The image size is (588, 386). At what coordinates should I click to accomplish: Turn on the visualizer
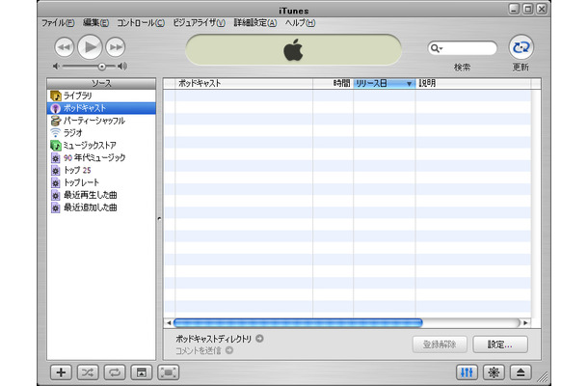pos(494,372)
